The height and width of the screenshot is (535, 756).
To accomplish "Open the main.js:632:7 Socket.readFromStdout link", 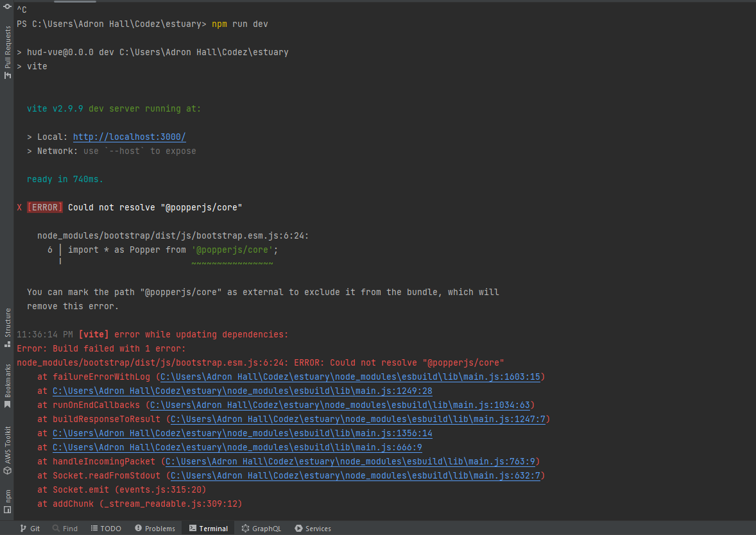I will [356, 476].
